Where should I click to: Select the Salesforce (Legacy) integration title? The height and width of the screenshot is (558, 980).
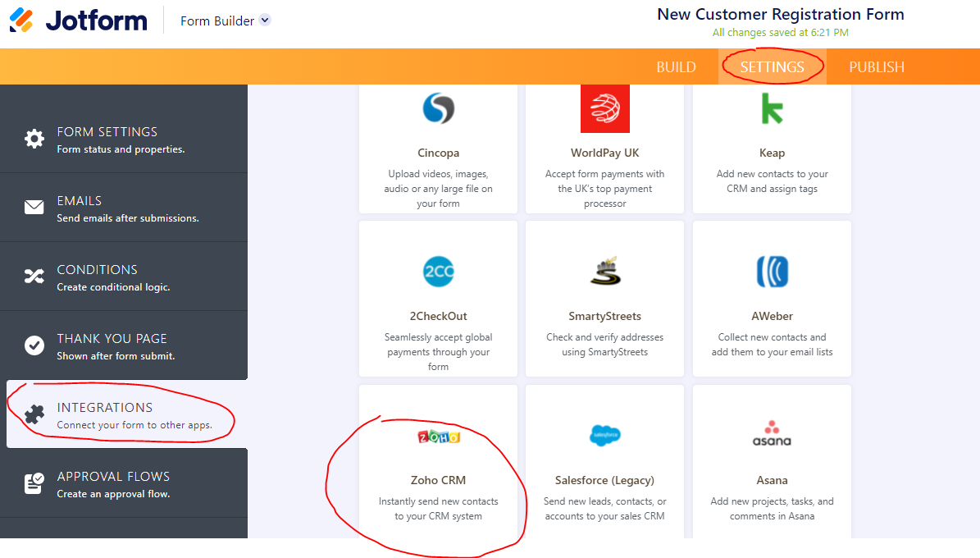pyautogui.click(x=605, y=480)
